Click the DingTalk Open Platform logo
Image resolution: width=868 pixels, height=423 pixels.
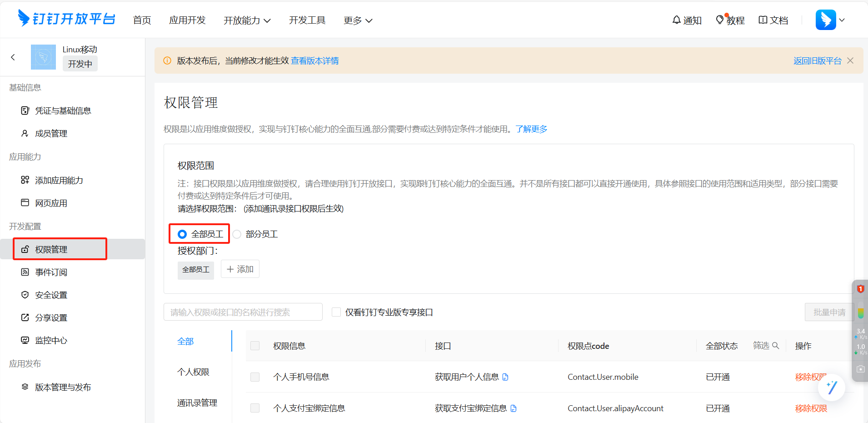pyautogui.click(x=66, y=19)
